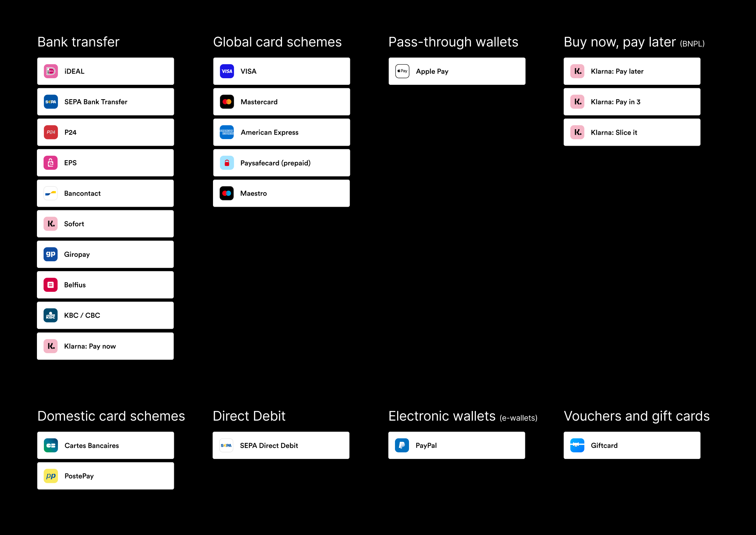Pick the Belfius label

click(75, 285)
